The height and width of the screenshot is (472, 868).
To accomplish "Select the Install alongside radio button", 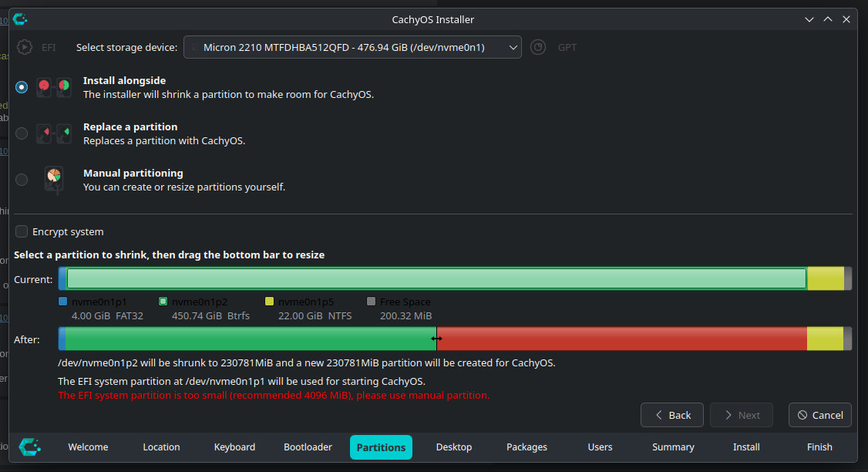I will point(22,87).
